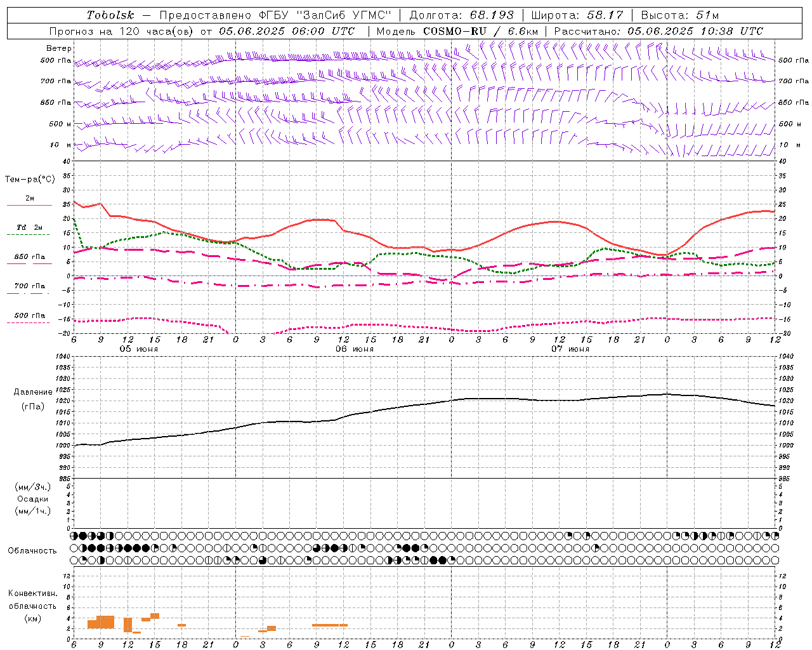Click the '850 гПа' temperature legend entry
This screenshot has width=812, height=650.
[x=30, y=257]
